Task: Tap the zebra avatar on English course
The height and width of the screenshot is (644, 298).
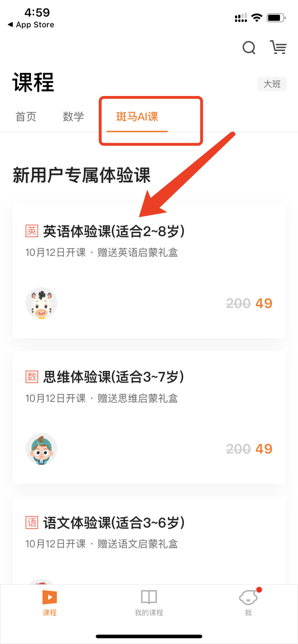Action: 41,303
